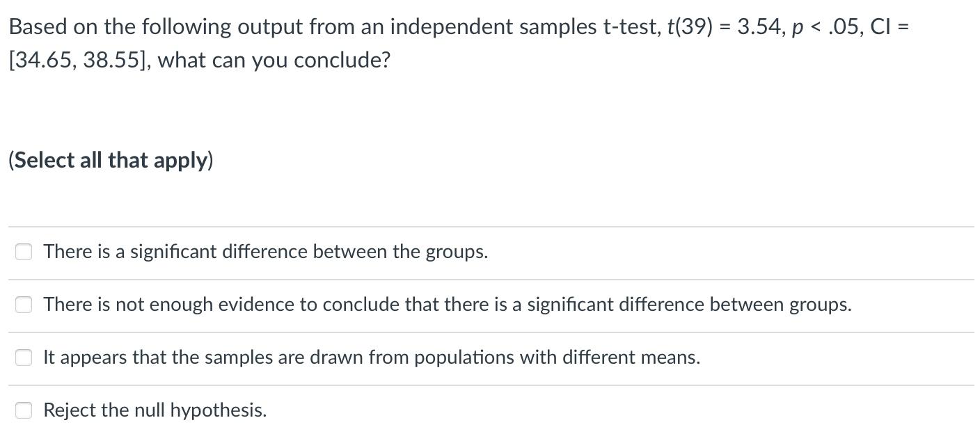This screenshot has height=434, width=980.
Task: Tick the 'not enough evidence' option checkbox
Action: click(x=24, y=305)
